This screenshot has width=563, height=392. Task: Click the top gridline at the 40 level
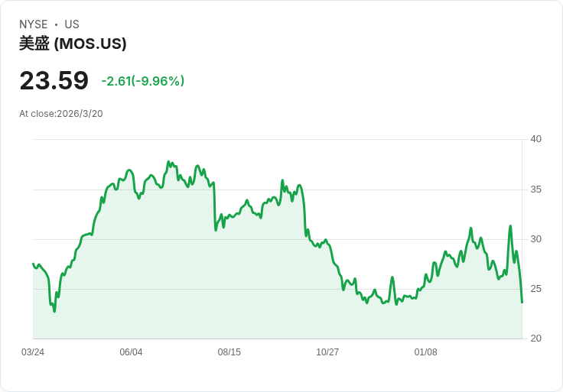coord(275,139)
